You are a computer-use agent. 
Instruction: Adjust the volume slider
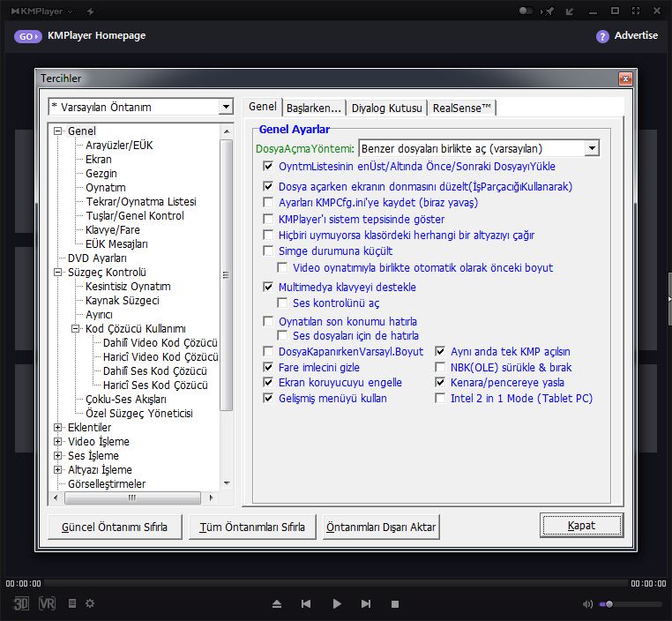(631, 604)
